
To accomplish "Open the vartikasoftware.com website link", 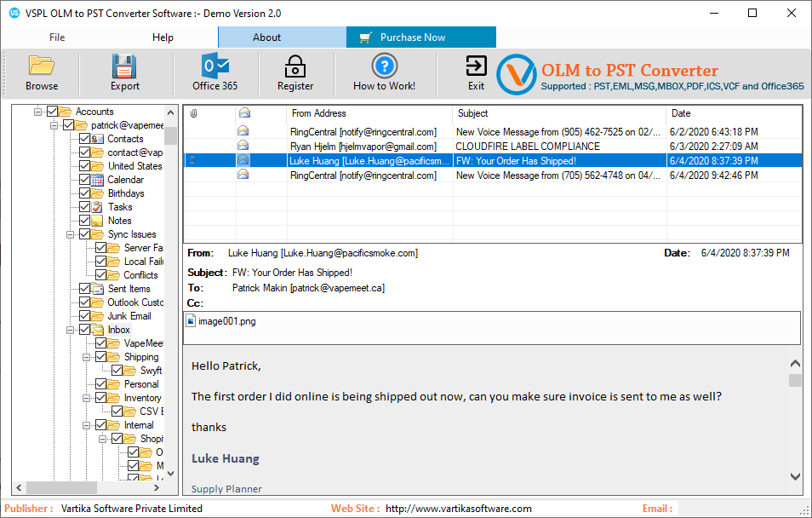I will [458, 509].
